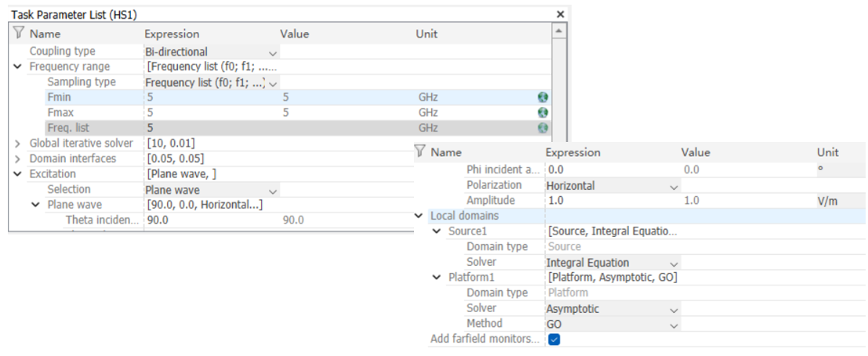This screenshot has height=356, width=868.
Task: Collapse the Platform1 tree node
Action: pyautogui.click(x=437, y=278)
